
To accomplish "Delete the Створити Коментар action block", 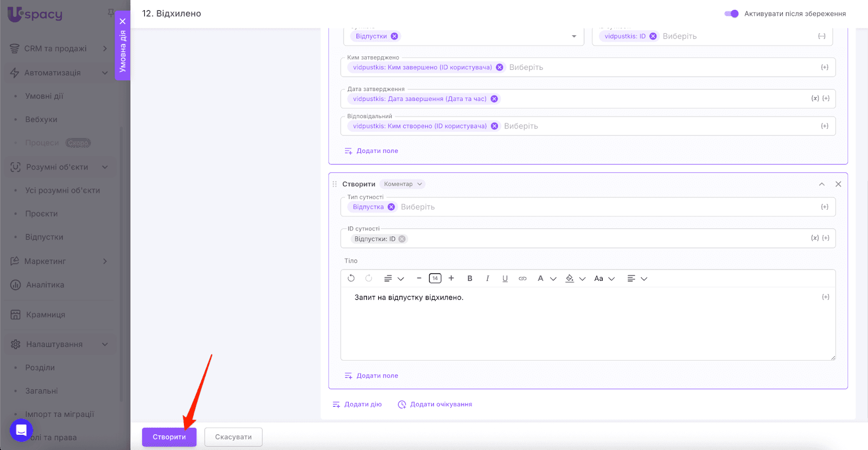I will (838, 184).
